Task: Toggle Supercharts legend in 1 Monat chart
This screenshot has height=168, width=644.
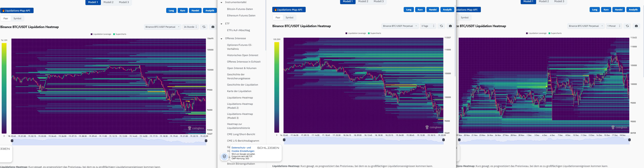Action: [555, 33]
